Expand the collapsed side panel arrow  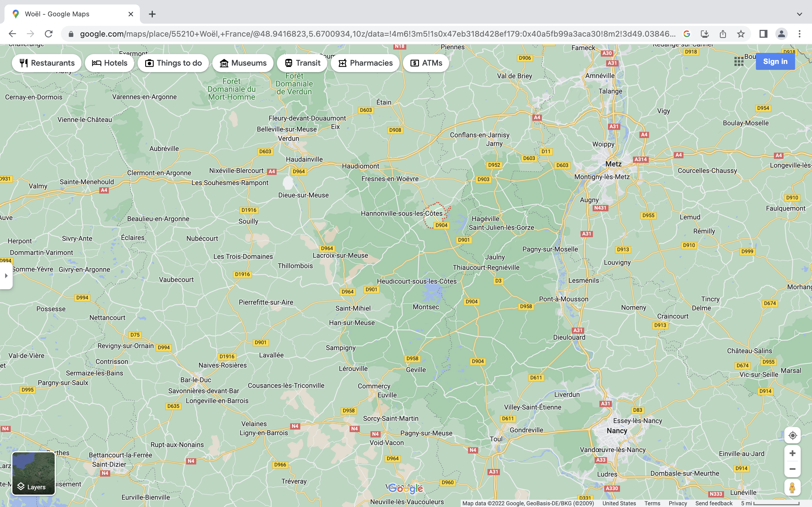coord(6,276)
